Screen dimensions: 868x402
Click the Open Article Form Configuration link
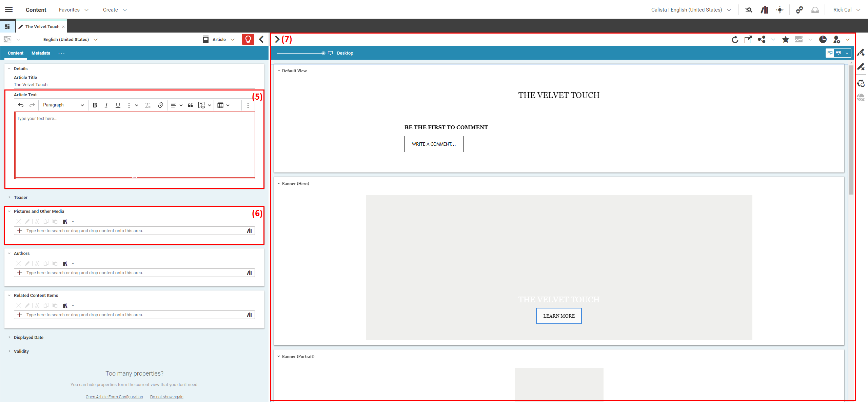[114, 397]
